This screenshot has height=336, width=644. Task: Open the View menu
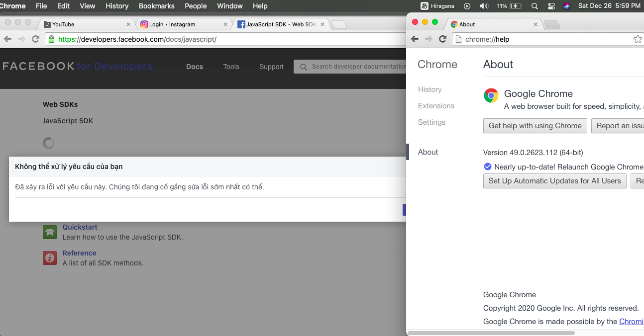[87, 6]
